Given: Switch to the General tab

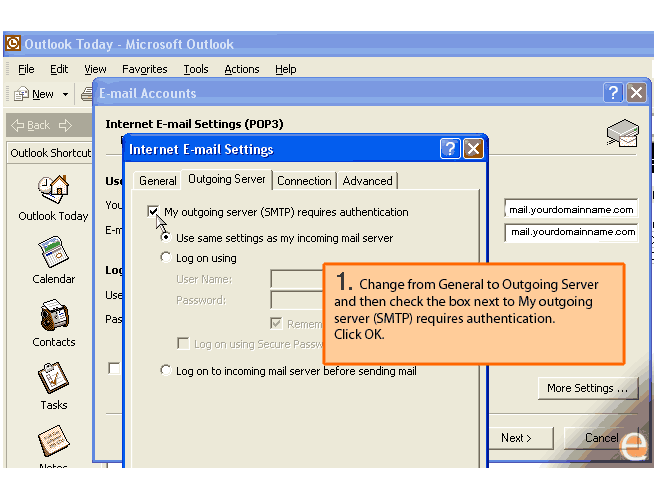Looking at the screenshot, I should tap(158, 181).
